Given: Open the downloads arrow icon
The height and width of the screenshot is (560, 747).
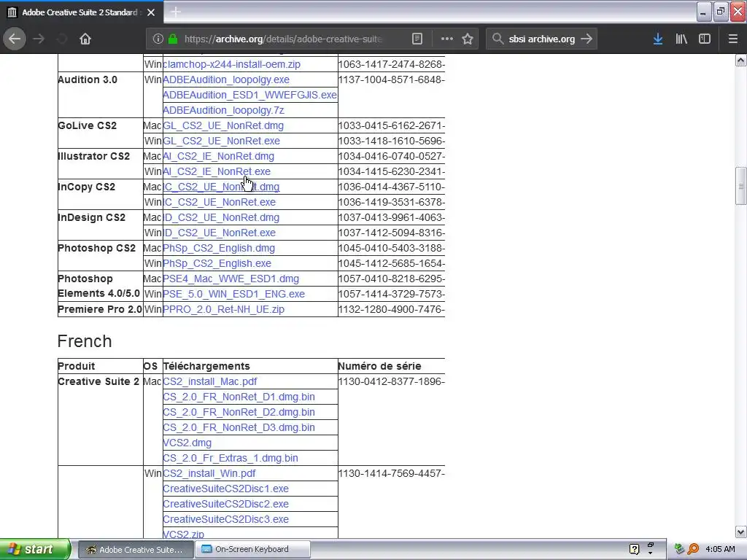Looking at the screenshot, I should pyautogui.click(x=658, y=39).
